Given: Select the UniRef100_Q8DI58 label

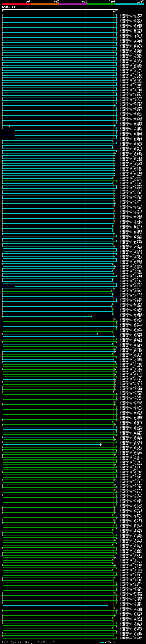Looking at the screenshot, I should coord(131,291).
